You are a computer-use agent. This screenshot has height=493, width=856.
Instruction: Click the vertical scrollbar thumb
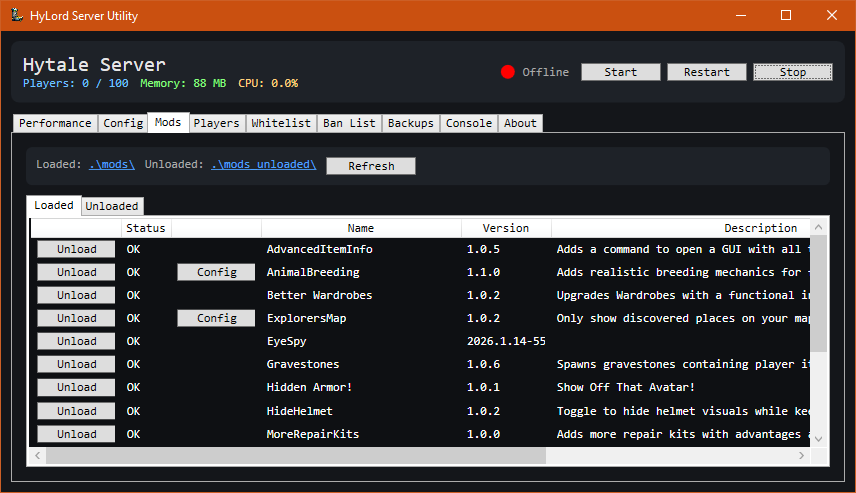pos(818,294)
